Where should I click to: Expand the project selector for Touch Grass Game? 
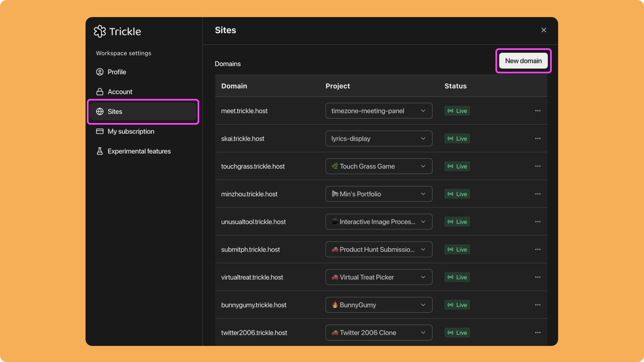click(x=378, y=166)
